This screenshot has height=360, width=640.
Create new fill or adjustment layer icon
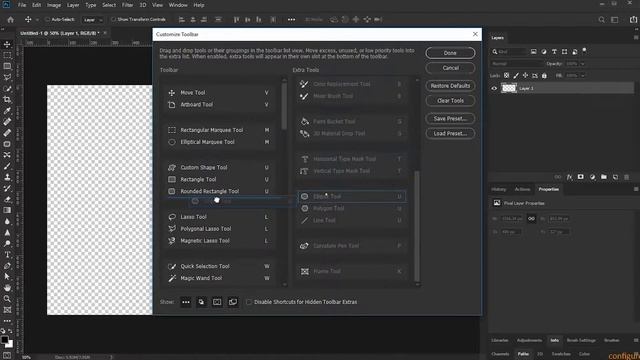(592, 177)
